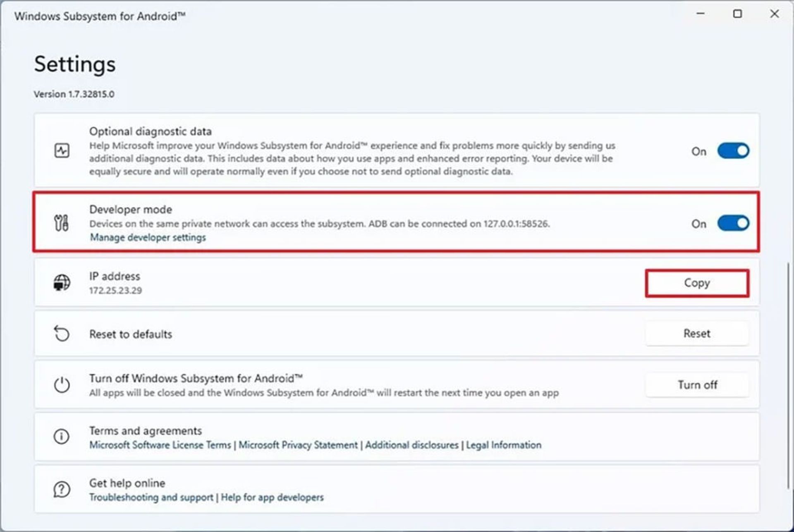Turn off Windows Subsystem for Android
794x532 pixels.
698,385
